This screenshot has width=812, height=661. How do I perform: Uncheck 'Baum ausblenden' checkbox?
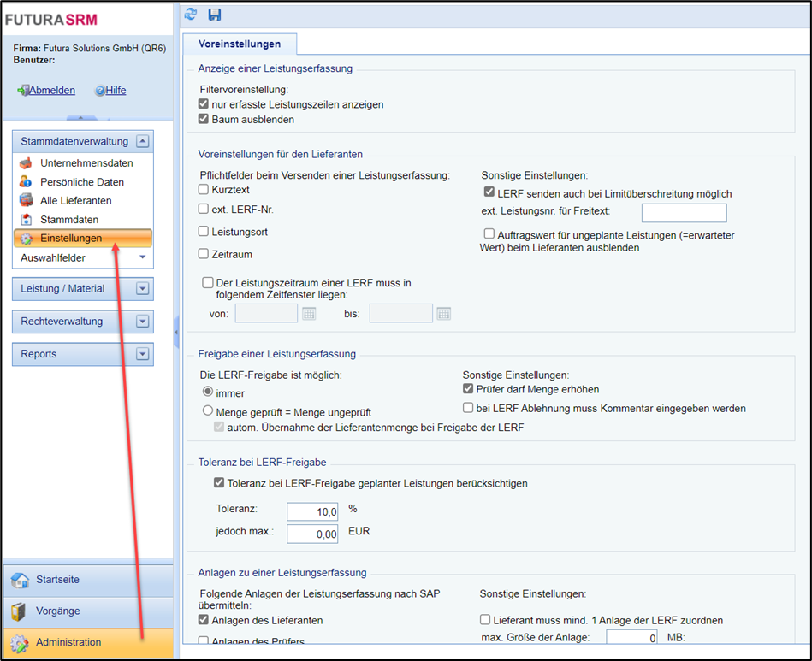[x=204, y=120]
